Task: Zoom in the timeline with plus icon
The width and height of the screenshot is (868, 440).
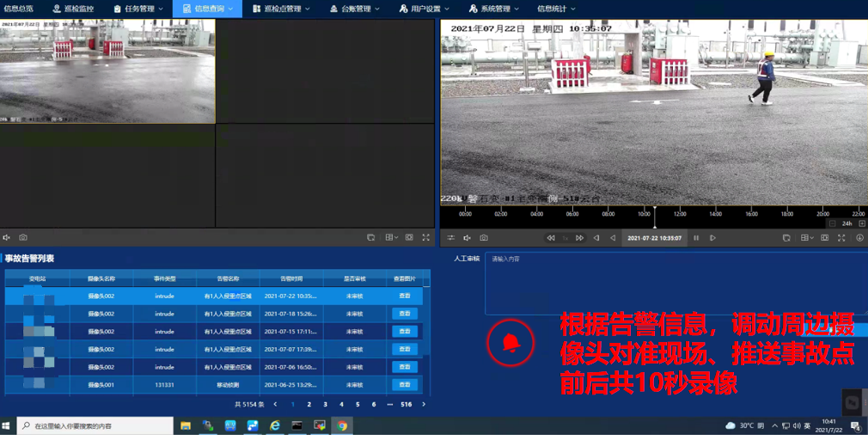Action: (x=862, y=223)
